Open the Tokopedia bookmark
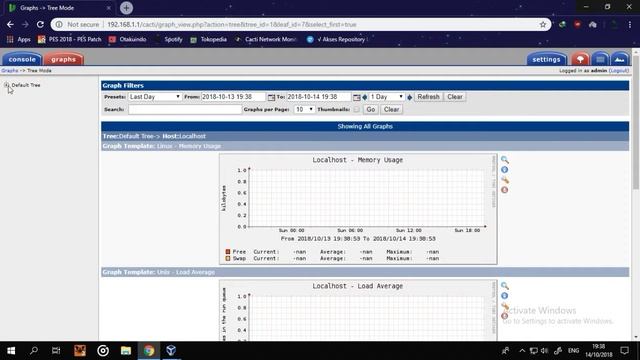 click(209, 40)
